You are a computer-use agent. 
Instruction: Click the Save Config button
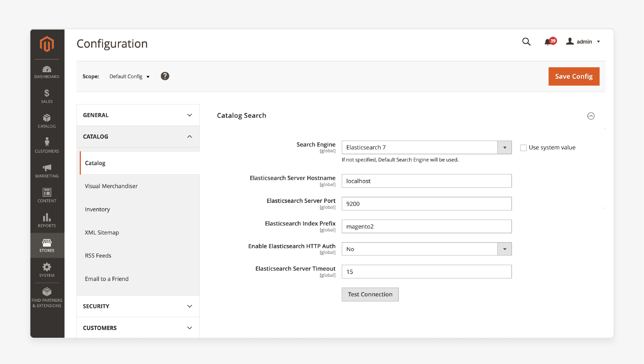click(574, 76)
